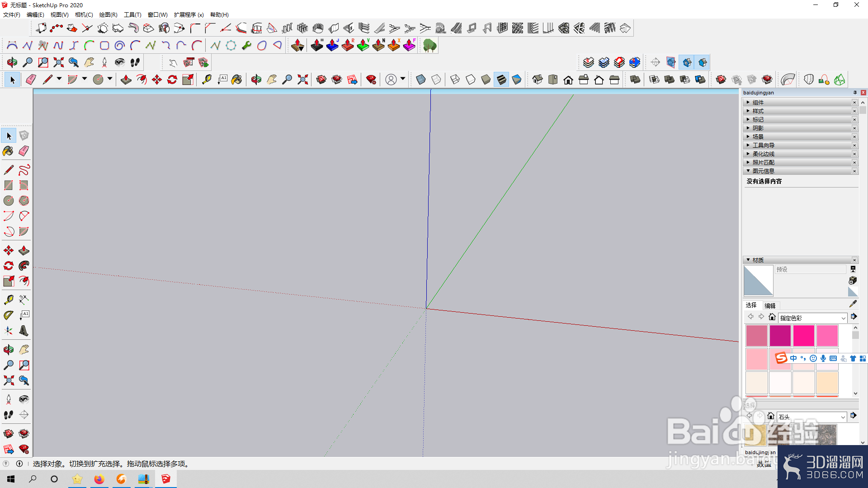The image size is (868, 488).
Task: Select the Eraser tool in left toolbar
Action: pyautogui.click(x=24, y=151)
